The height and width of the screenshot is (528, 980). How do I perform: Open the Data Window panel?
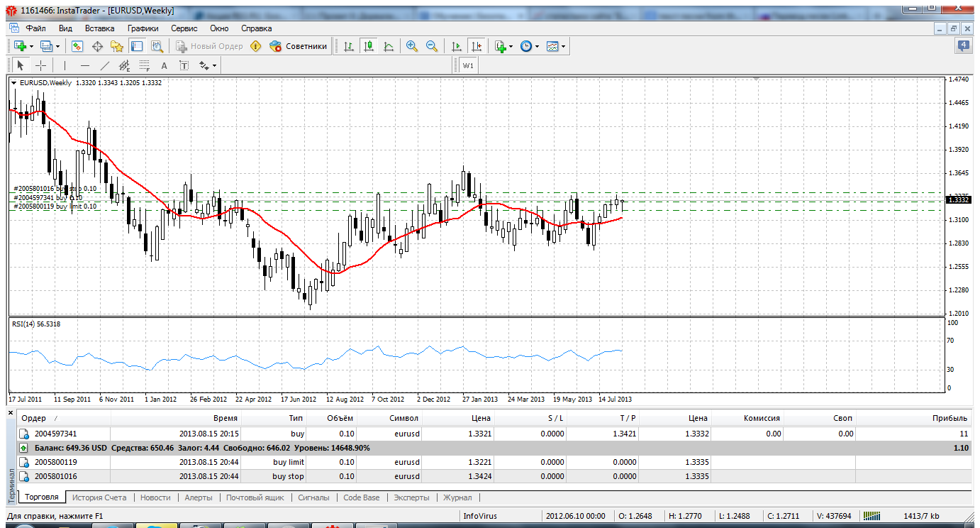(97, 46)
